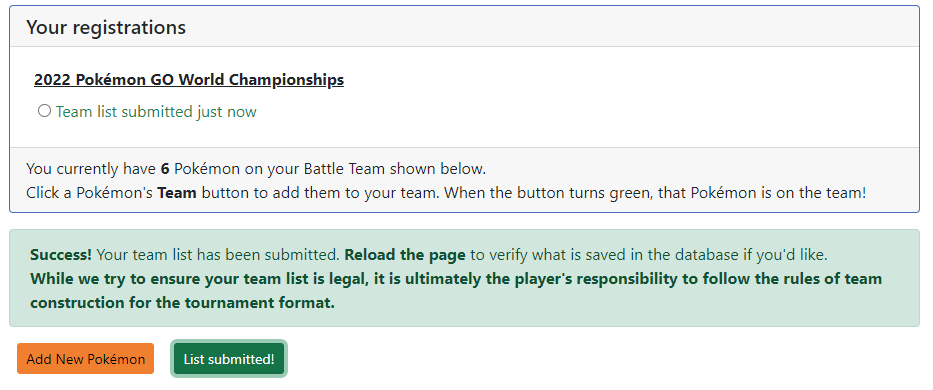Click the 'construction for the tournament format.' line
This screenshot has width=933, height=390.
(x=183, y=303)
